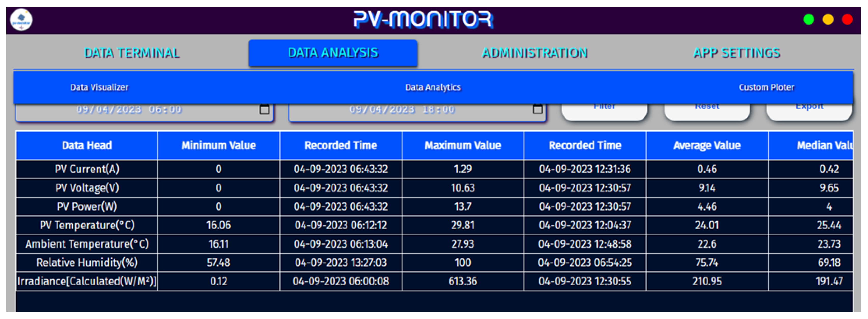Click the end datetime field showing 18:00
Screen dimensions: 868x319
click(402, 110)
